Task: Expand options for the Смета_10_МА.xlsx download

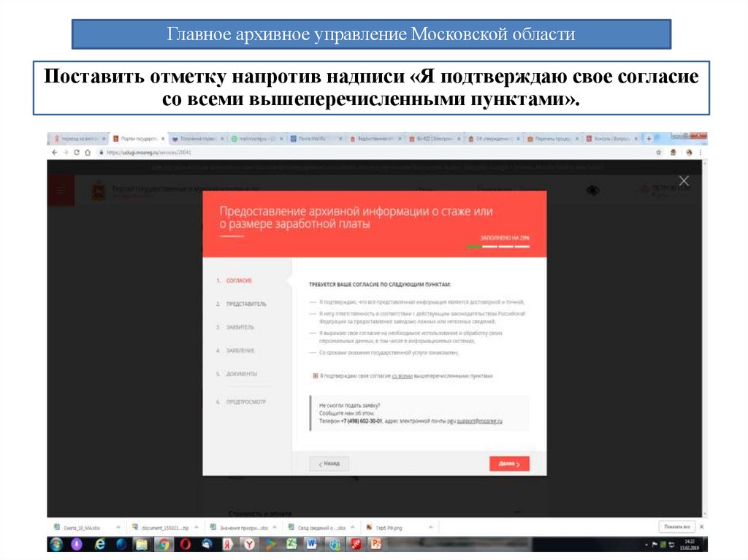Action: (118, 527)
